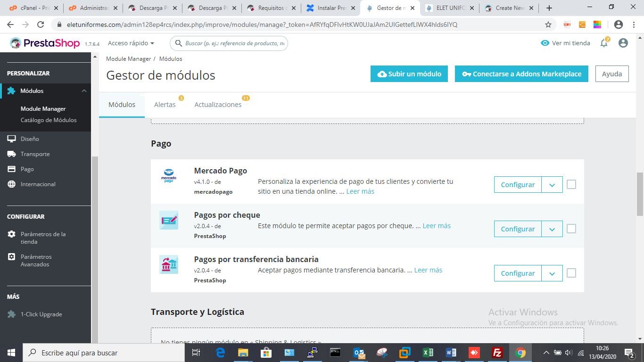Open Word from the taskbar
Viewport: 644px width, 362px height.
(451, 353)
